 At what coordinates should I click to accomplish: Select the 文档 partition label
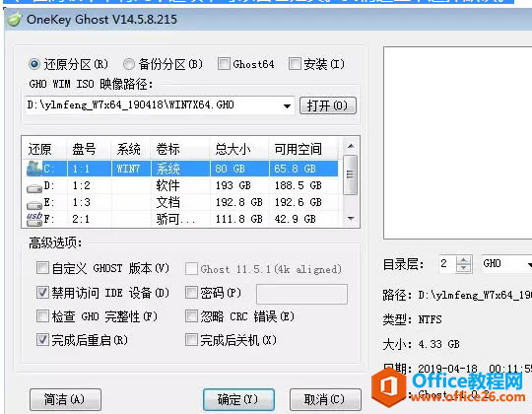[167, 202]
